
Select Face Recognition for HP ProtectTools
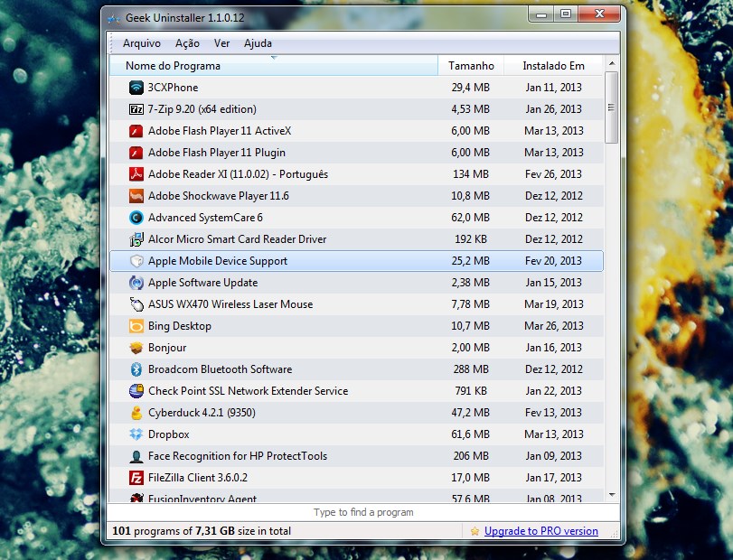click(x=238, y=456)
